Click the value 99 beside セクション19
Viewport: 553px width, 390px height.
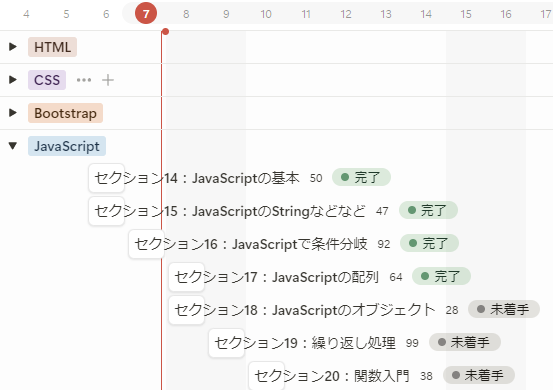412,343
